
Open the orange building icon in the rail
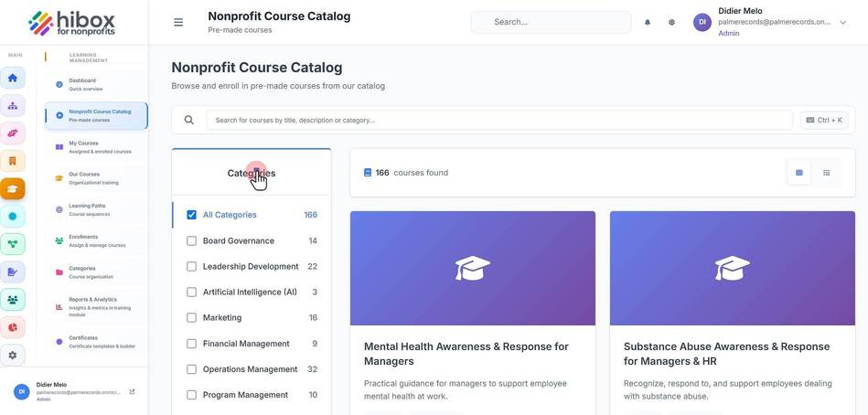[x=13, y=161]
